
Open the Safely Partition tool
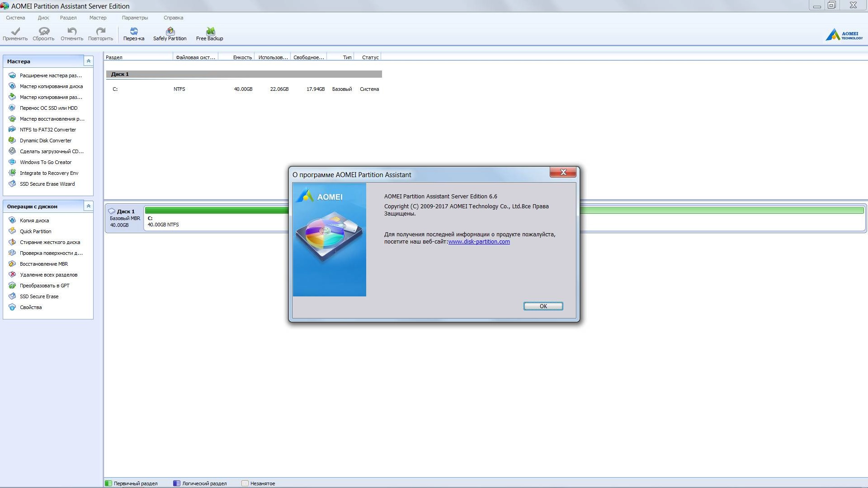(x=170, y=34)
